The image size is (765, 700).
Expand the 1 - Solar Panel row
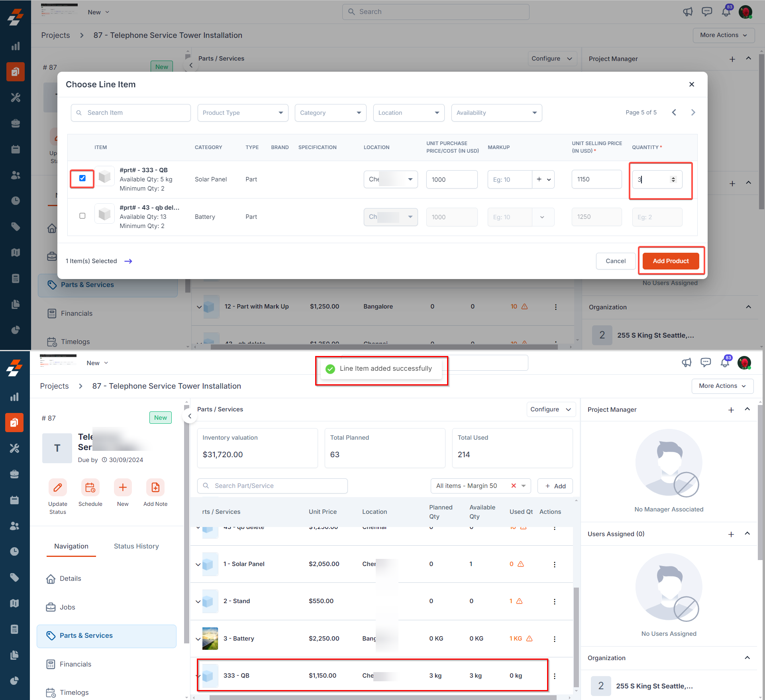[x=198, y=564]
